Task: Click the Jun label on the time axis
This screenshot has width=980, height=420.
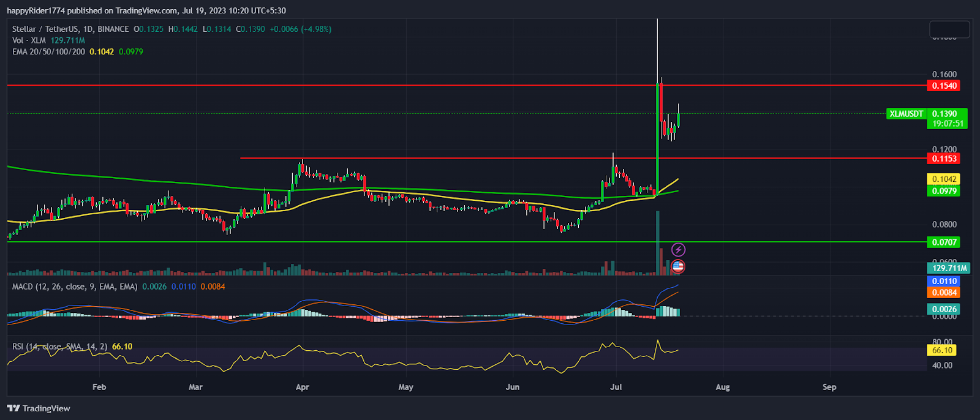Action: click(x=513, y=387)
